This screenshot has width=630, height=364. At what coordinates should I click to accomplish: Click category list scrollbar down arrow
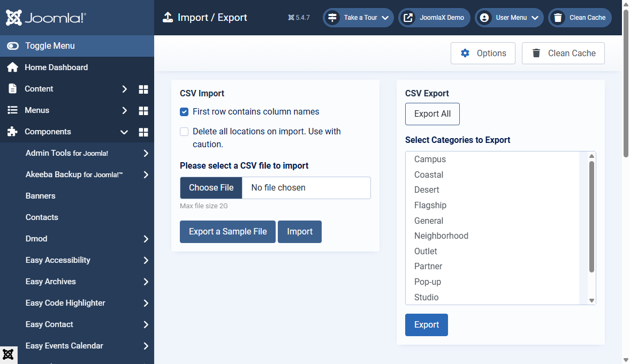(591, 300)
